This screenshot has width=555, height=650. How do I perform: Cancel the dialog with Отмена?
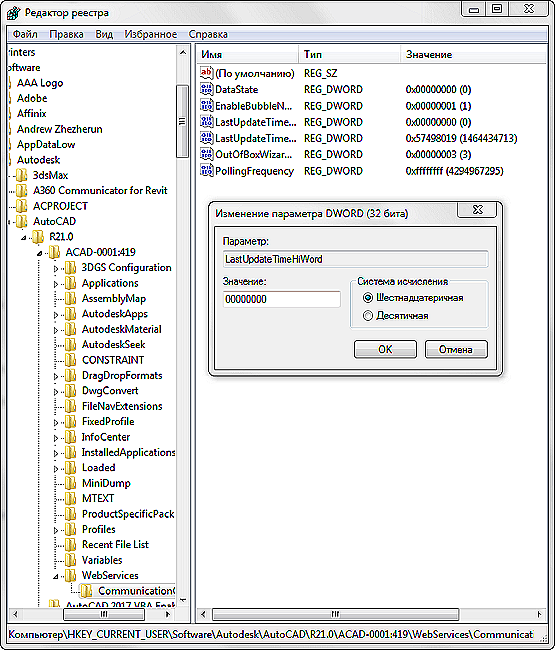tap(456, 349)
